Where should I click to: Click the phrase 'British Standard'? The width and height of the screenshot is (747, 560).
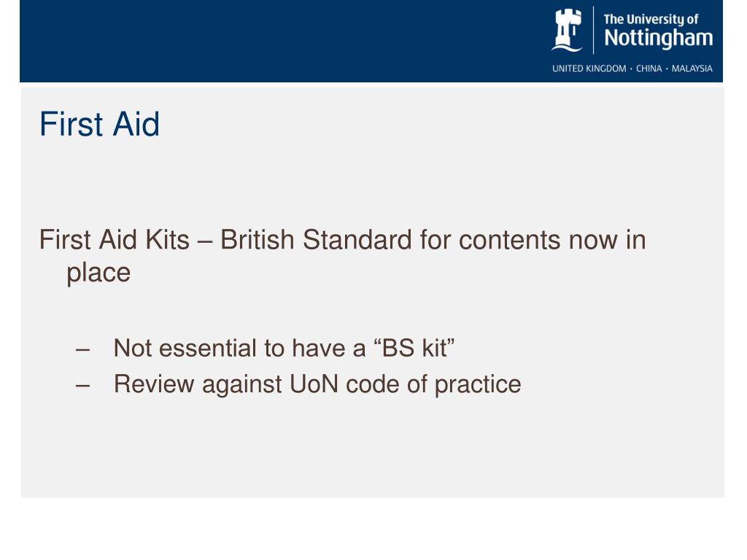316,239
